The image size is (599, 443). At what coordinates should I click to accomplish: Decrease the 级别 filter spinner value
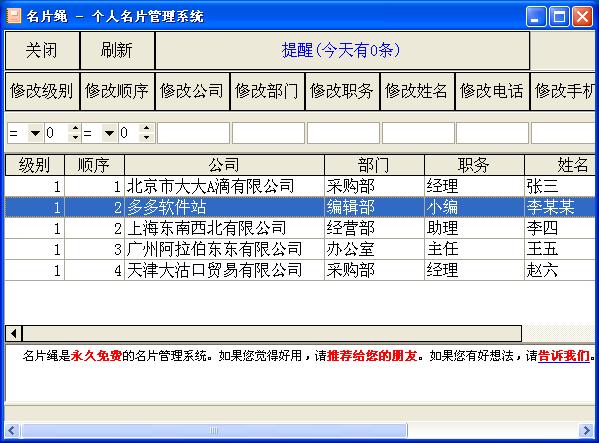click(76, 138)
